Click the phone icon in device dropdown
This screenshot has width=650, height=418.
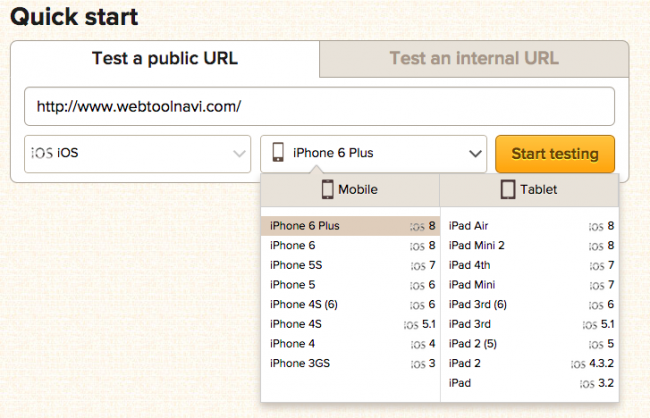[278, 152]
